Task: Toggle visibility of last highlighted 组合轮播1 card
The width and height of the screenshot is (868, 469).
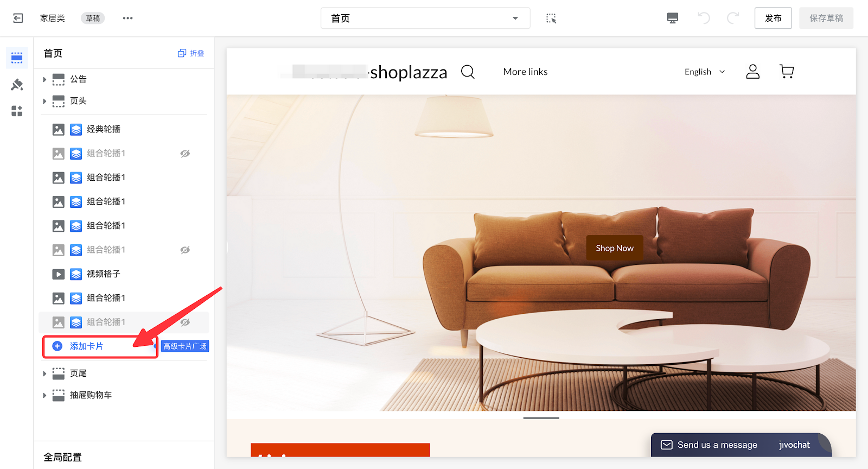Action: (x=185, y=322)
